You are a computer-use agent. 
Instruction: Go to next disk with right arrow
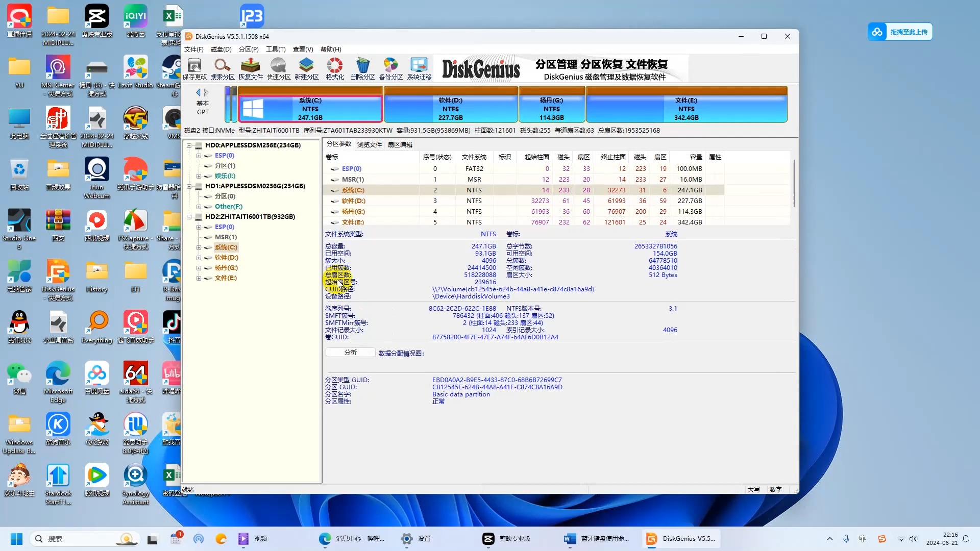206,92
